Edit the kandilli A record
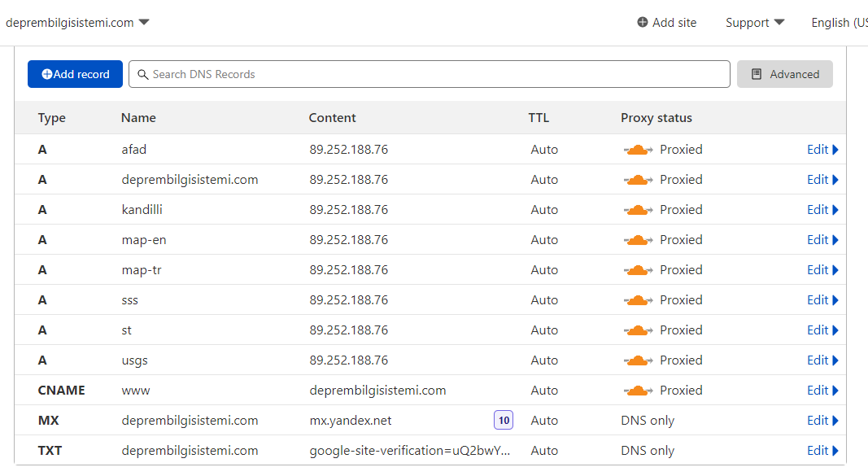 (822, 210)
